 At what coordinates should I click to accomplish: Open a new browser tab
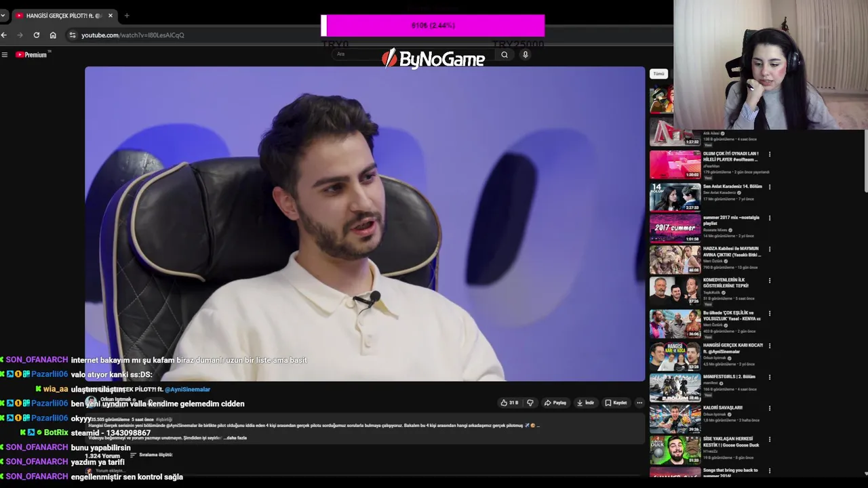(x=127, y=16)
